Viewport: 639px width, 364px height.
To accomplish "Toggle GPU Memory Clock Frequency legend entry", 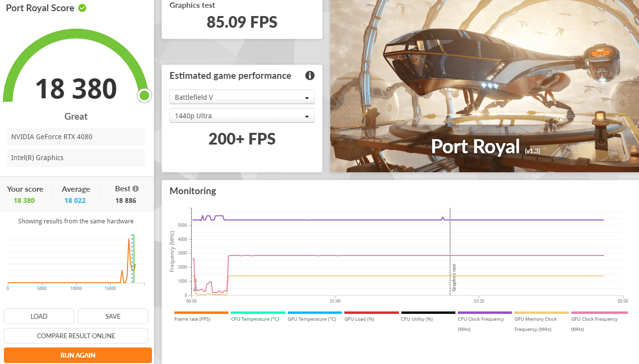I will [x=542, y=321].
